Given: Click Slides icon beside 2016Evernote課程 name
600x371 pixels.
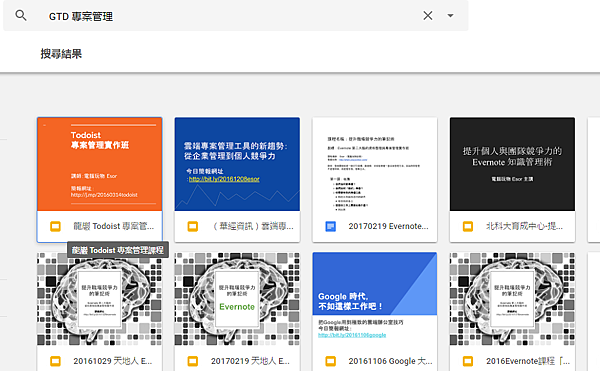Looking at the screenshot, I should tap(468, 361).
